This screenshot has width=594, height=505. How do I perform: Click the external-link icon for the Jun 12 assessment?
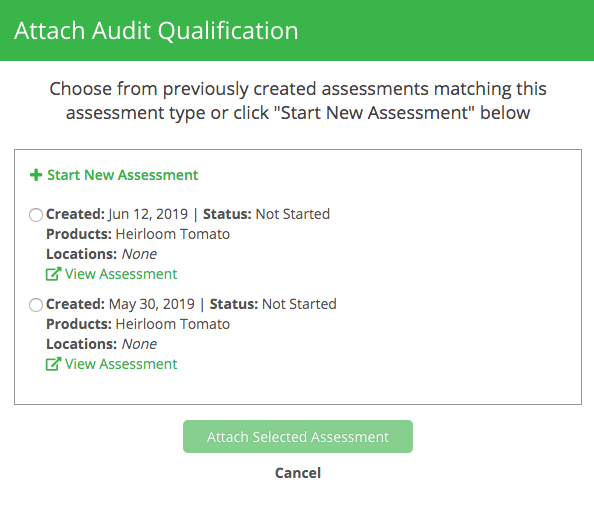pos(53,274)
